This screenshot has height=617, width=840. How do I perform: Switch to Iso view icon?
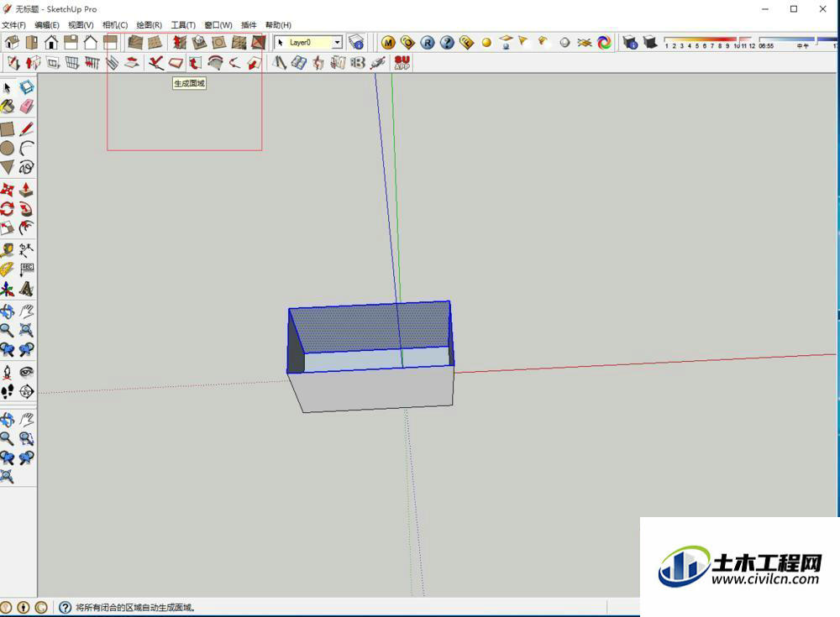[12, 42]
